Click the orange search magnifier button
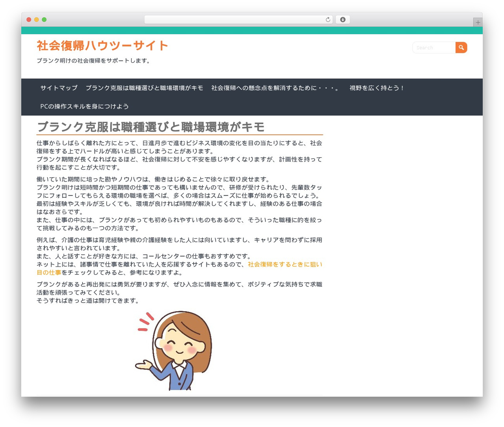 coord(461,48)
